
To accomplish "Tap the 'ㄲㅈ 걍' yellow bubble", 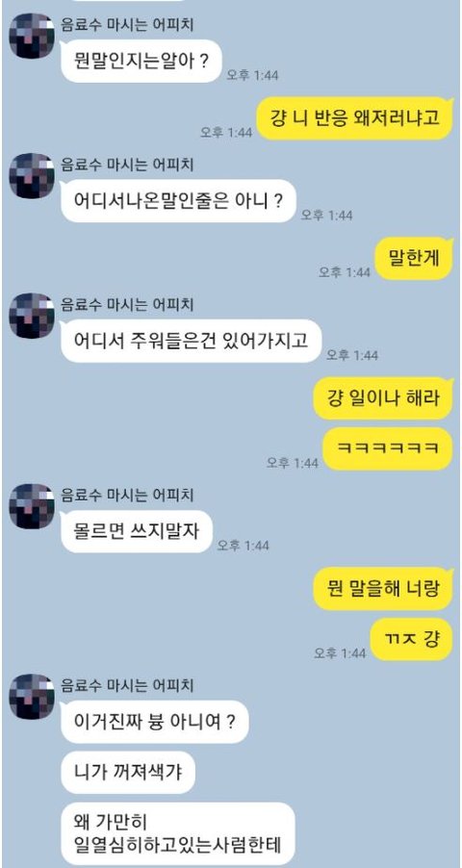I will 412,639.
